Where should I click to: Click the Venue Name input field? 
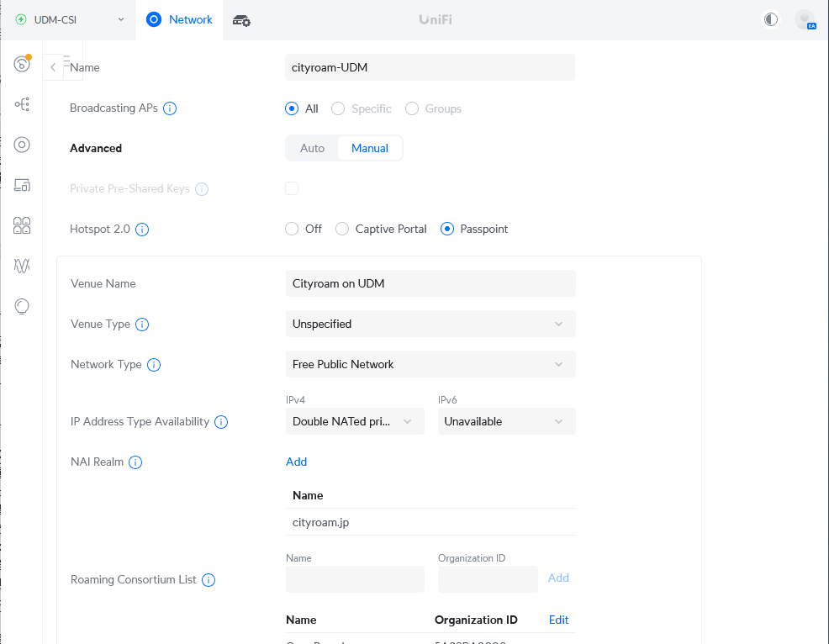click(430, 283)
